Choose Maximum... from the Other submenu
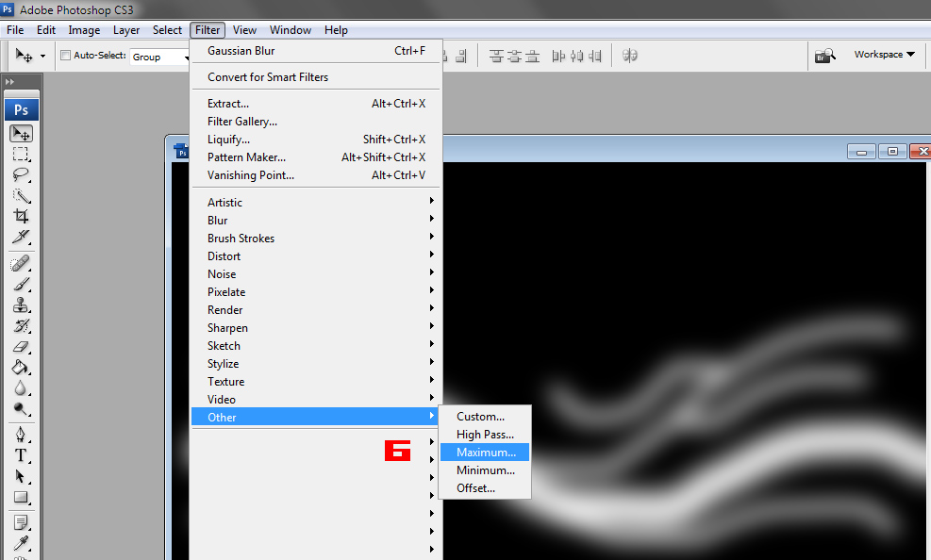This screenshot has height=560, width=931. point(485,452)
